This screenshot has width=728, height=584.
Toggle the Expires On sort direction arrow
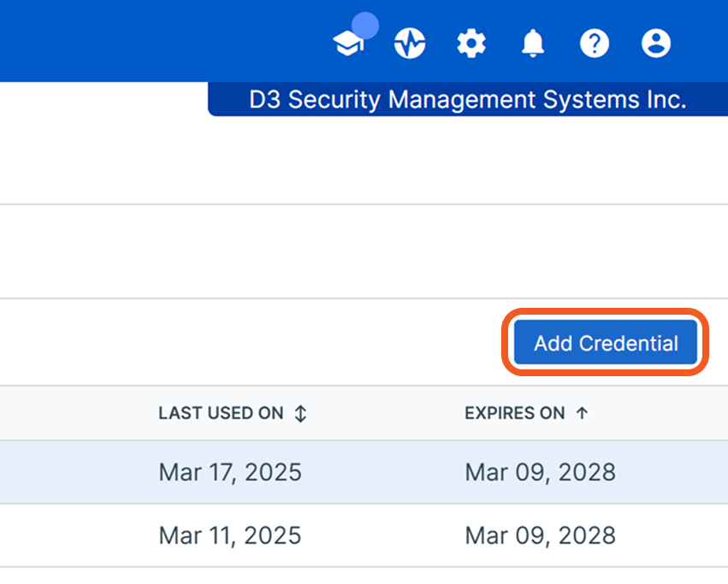click(x=582, y=414)
